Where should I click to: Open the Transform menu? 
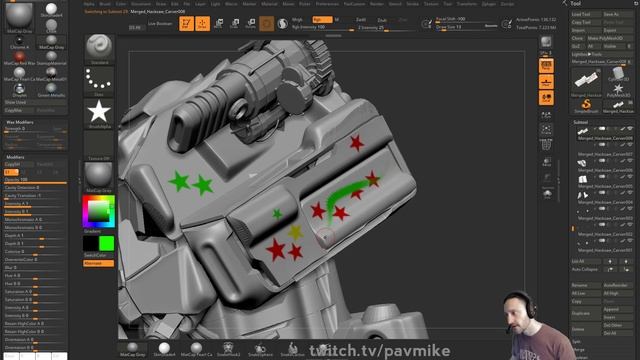point(467,4)
